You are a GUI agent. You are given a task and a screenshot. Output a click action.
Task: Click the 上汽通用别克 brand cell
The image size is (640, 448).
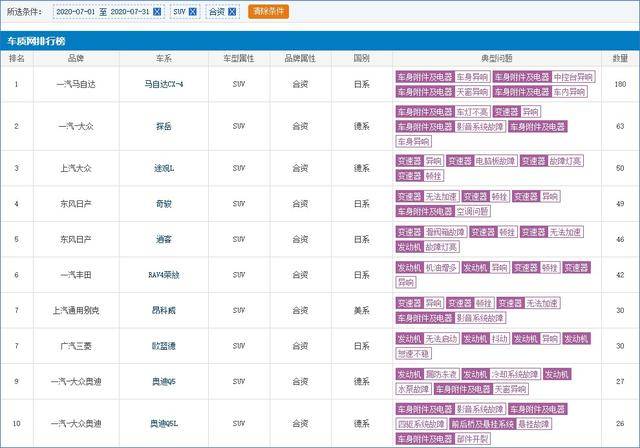coord(76,310)
